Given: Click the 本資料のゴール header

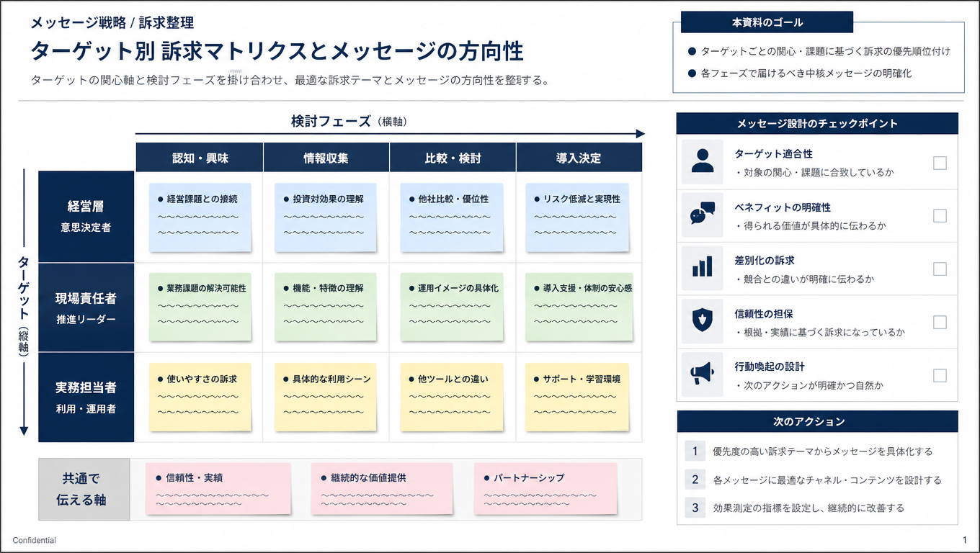Looking at the screenshot, I should (767, 22).
